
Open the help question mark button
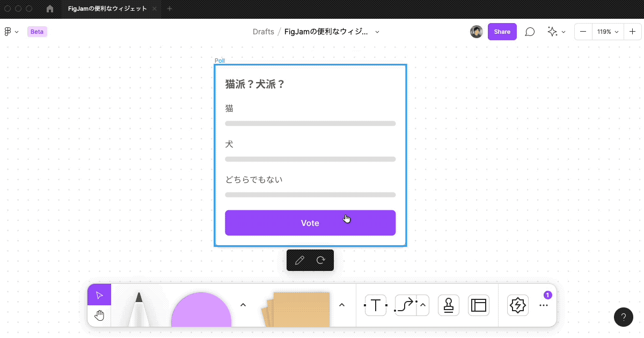coord(624,317)
